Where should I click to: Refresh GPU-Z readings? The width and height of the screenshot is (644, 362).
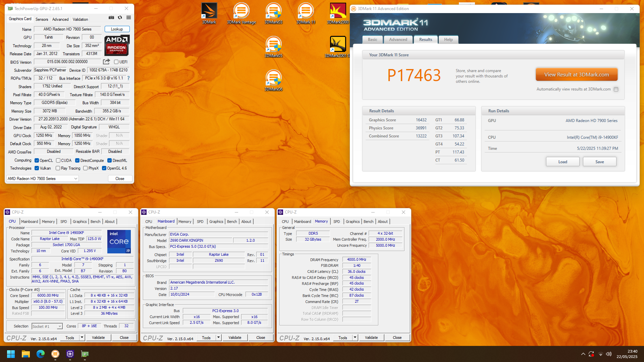click(120, 17)
